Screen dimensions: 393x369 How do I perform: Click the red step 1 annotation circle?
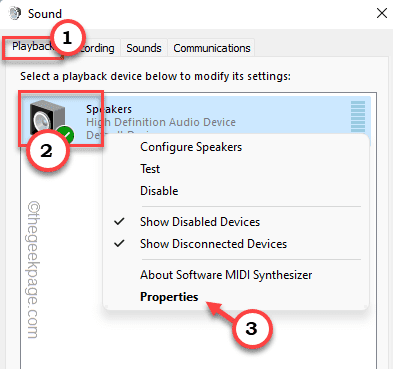68,37
